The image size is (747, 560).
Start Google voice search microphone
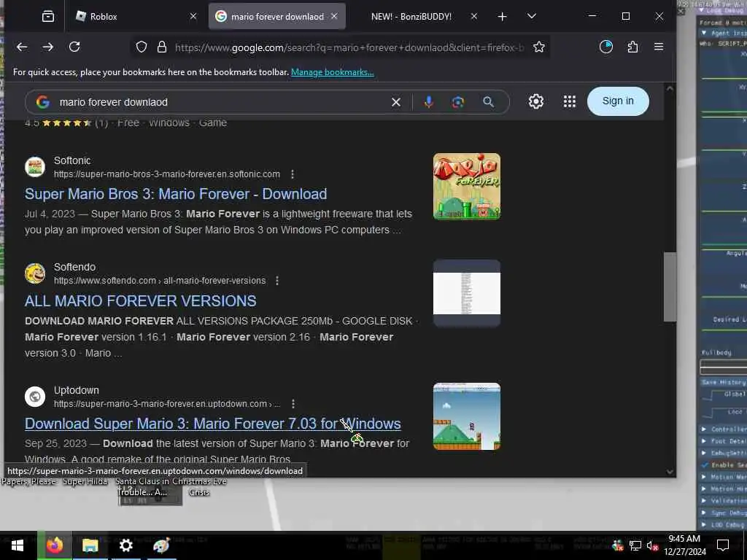429,102
